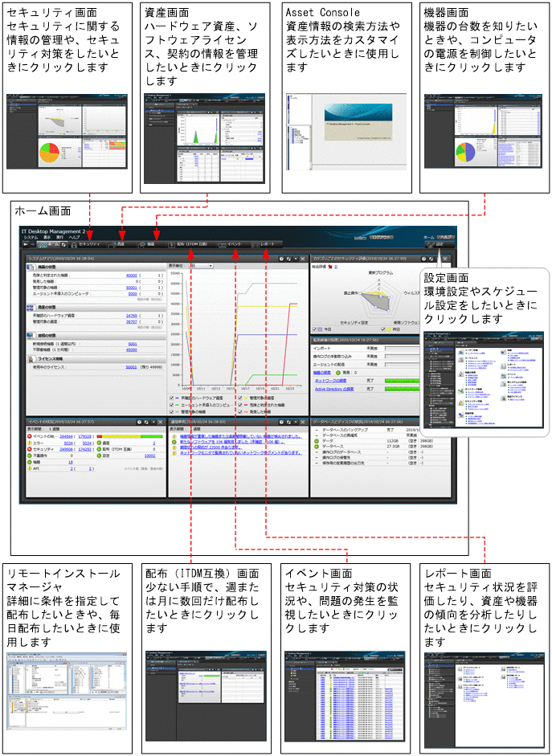Click 50001 link for 管理対象の機器

tap(132, 288)
